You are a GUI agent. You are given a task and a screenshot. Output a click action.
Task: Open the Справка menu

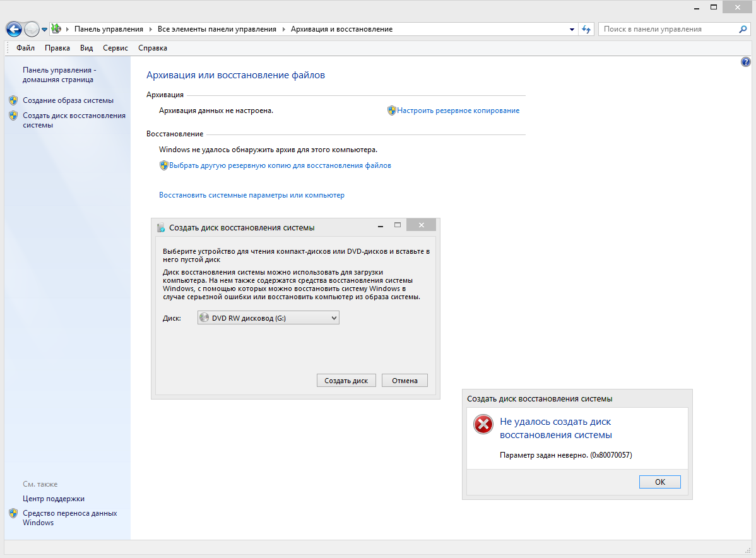152,48
